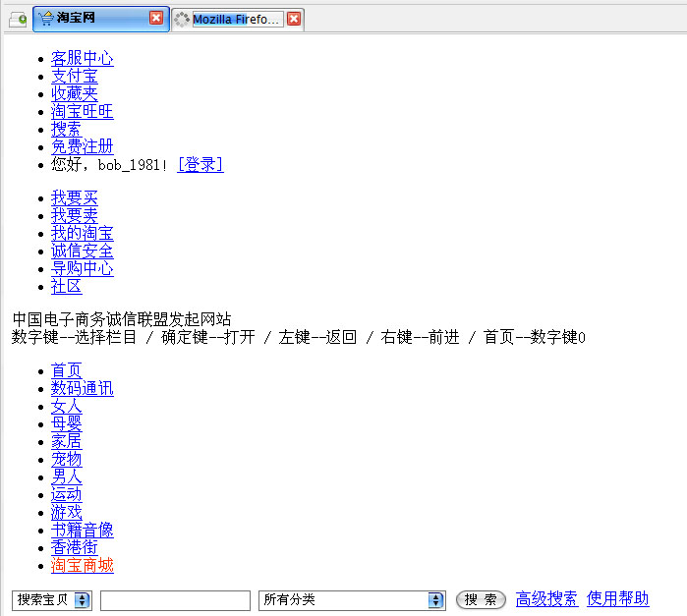Open the 宠物 category

click(x=66, y=459)
